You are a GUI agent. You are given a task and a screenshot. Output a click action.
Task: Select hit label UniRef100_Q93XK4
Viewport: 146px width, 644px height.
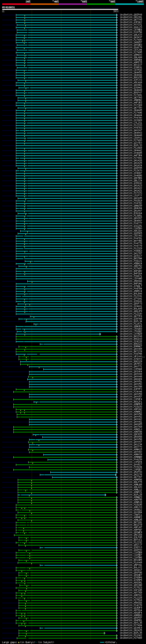pos(131,372)
